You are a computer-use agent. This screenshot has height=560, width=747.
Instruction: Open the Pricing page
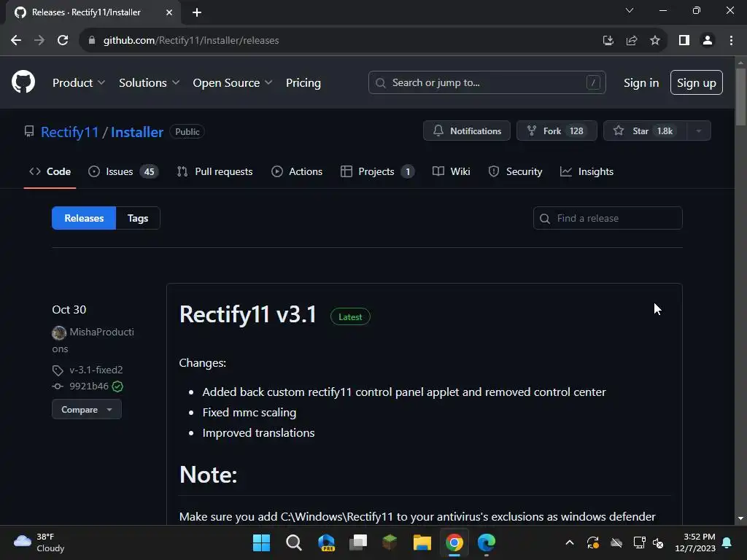(303, 83)
